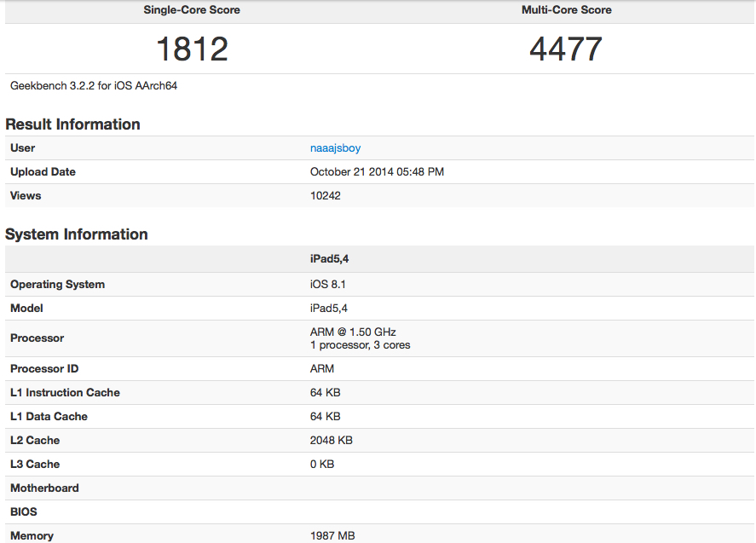Viewport: 756px width, 543px height.
Task: Select the Model row label
Action: click(x=26, y=308)
